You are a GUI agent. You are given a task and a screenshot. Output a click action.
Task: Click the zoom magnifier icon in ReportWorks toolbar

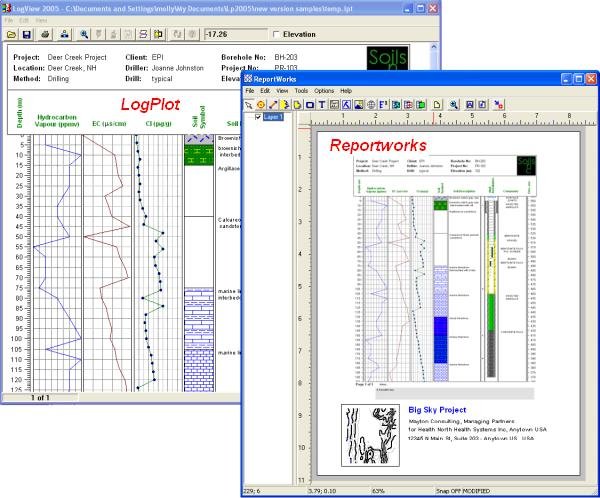point(454,104)
